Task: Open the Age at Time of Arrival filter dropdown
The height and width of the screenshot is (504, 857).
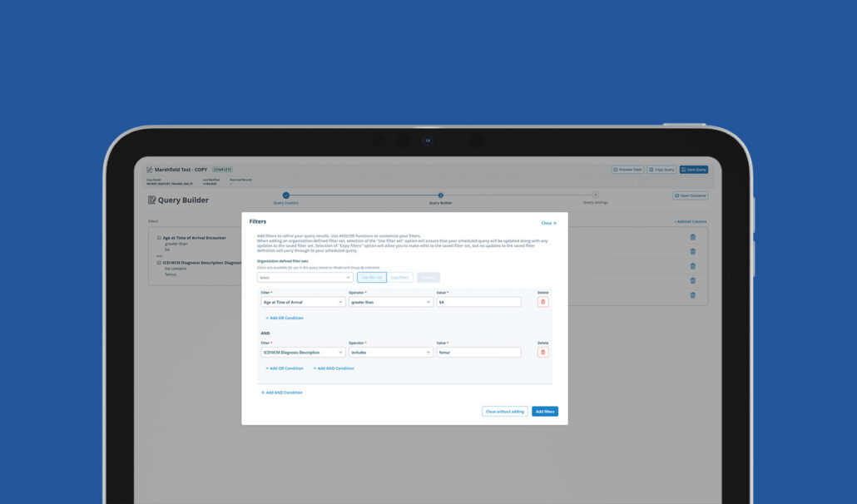Action: (303, 302)
